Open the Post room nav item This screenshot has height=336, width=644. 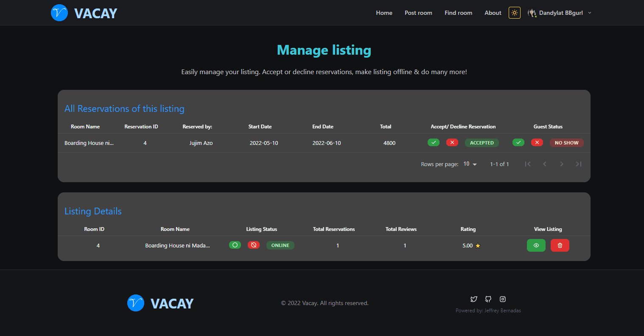click(418, 13)
